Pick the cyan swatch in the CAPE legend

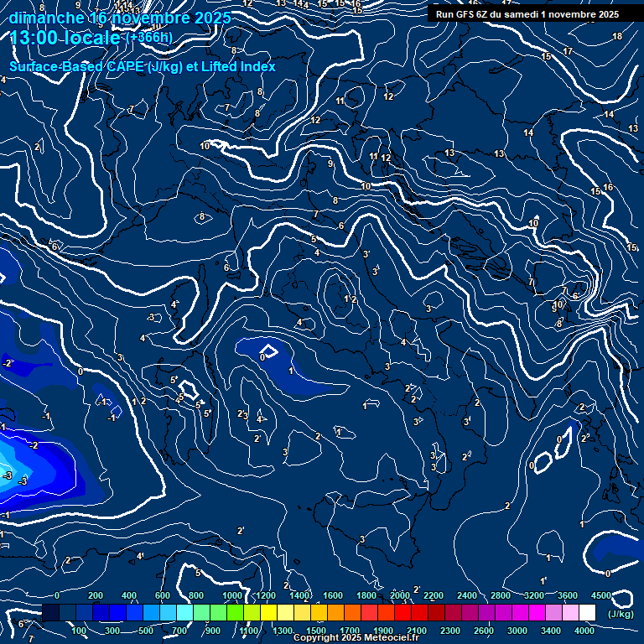coord(184,612)
